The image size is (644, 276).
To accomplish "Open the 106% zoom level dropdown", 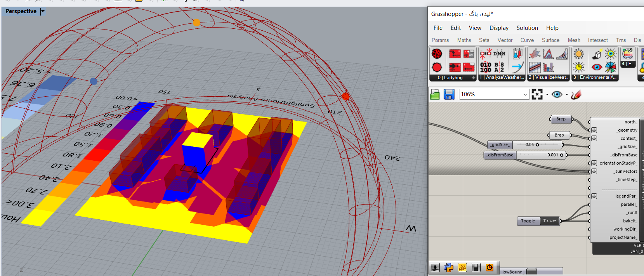I will click(x=525, y=94).
